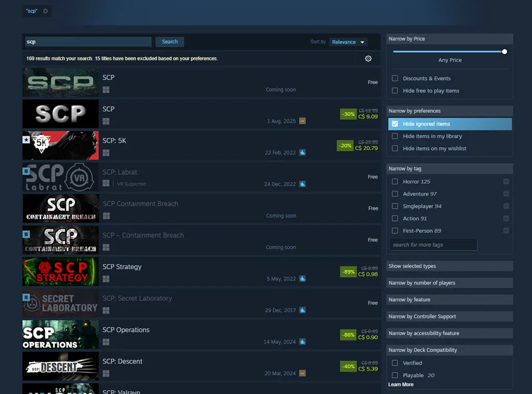Viewport: 532px width, 394px height.
Task: Exclude the Adventure tag with minus icon
Action: (x=506, y=194)
